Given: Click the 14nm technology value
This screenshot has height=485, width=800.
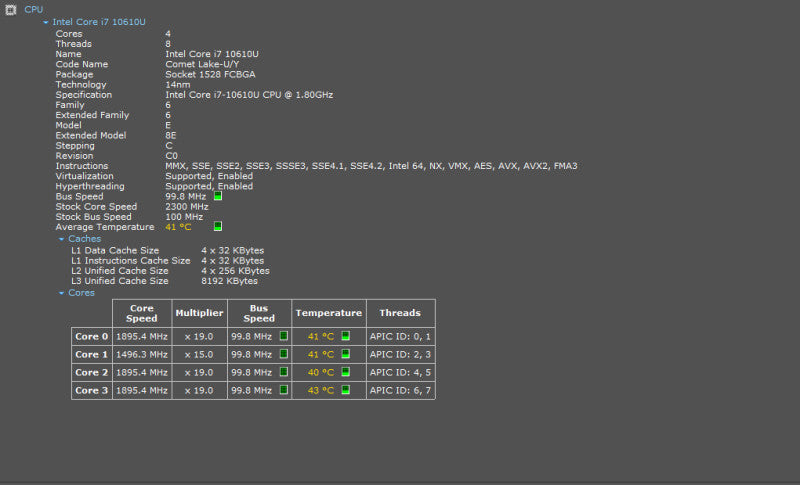Looking at the screenshot, I should click(x=178, y=85).
